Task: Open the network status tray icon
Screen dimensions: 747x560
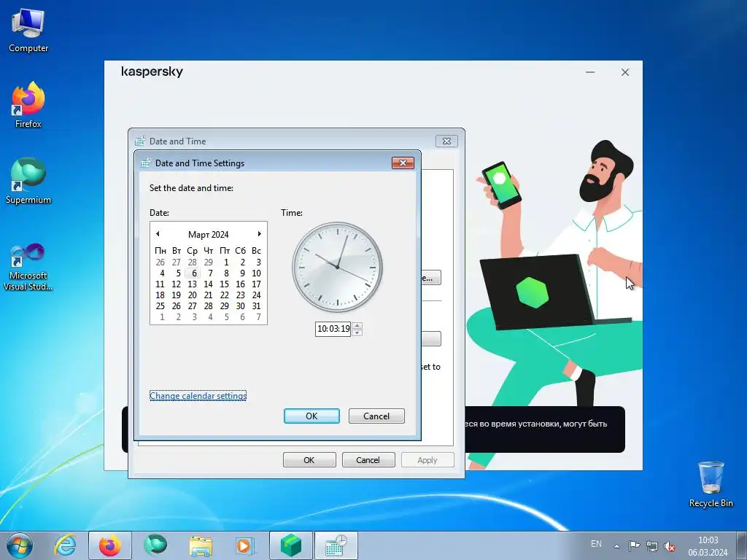Action: pyautogui.click(x=651, y=546)
